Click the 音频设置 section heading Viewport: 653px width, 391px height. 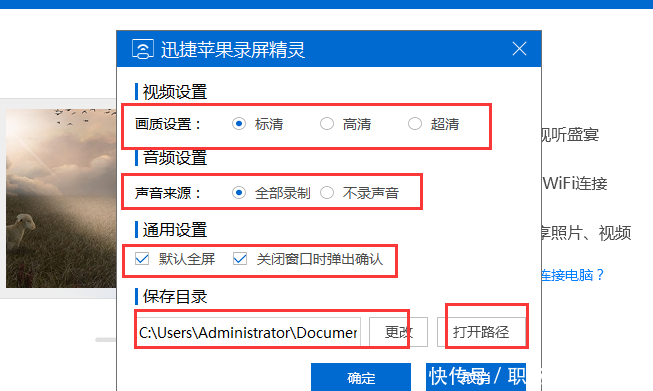[x=175, y=158]
